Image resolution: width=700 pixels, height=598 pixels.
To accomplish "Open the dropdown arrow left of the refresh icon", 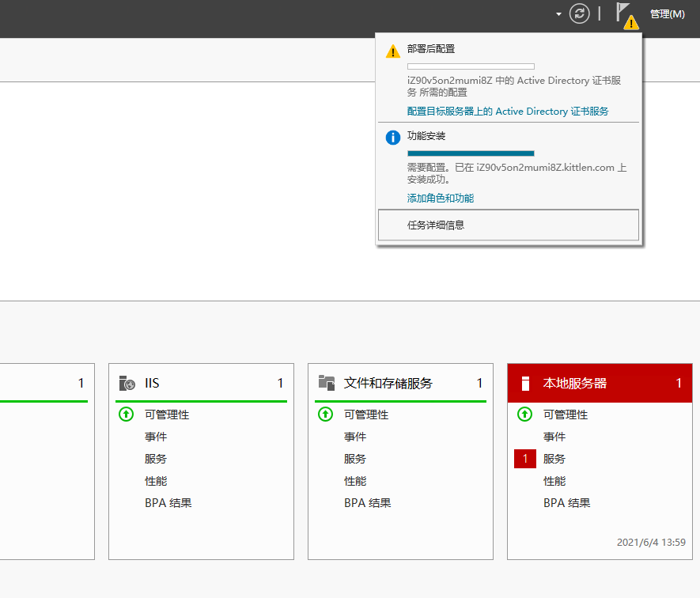I will 558,13.
